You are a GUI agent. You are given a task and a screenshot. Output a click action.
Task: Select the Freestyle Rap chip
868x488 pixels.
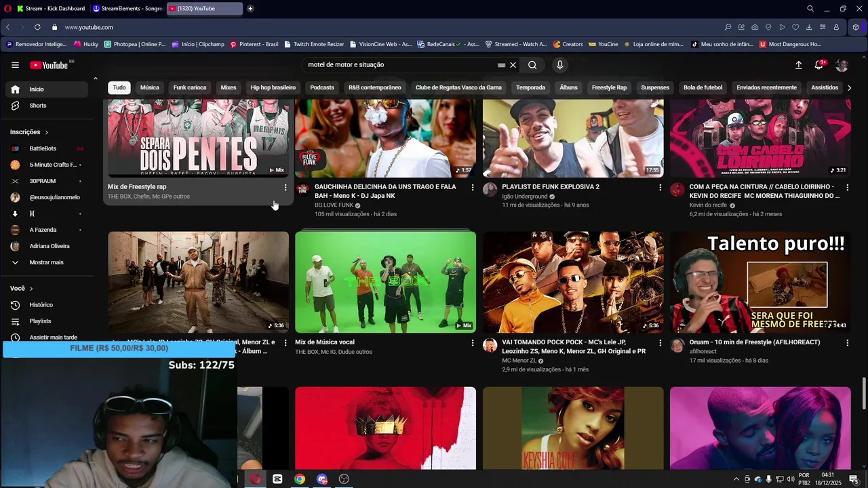click(609, 87)
